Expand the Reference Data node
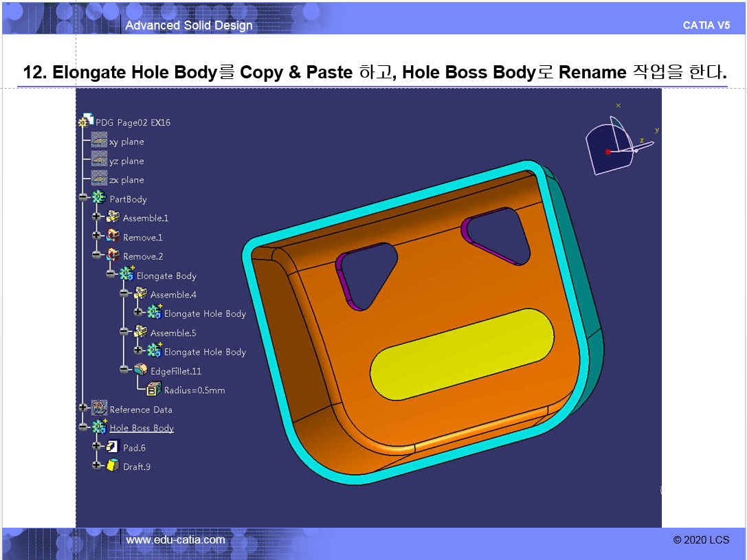The height and width of the screenshot is (560, 747). pyautogui.click(x=83, y=408)
